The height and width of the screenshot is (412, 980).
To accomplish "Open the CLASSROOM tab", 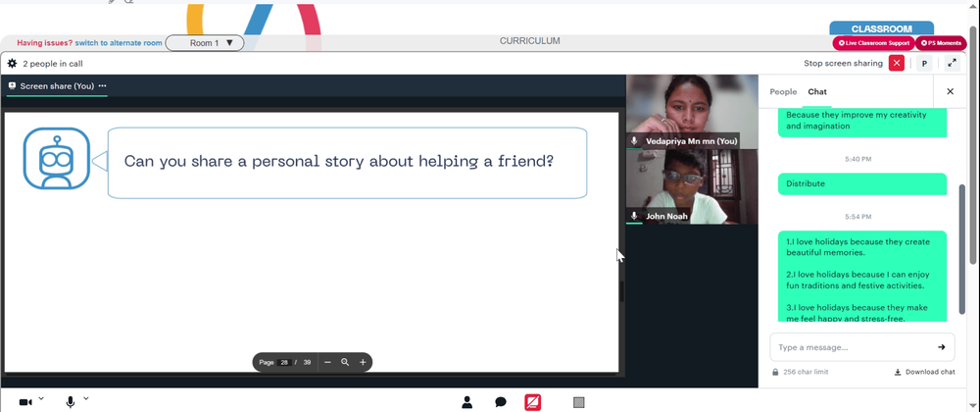I will pyautogui.click(x=881, y=28).
